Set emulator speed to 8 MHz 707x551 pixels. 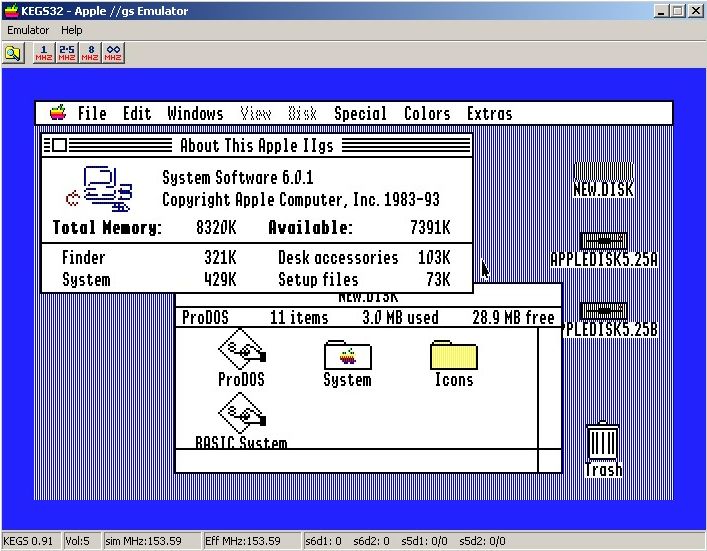pyautogui.click(x=90, y=53)
